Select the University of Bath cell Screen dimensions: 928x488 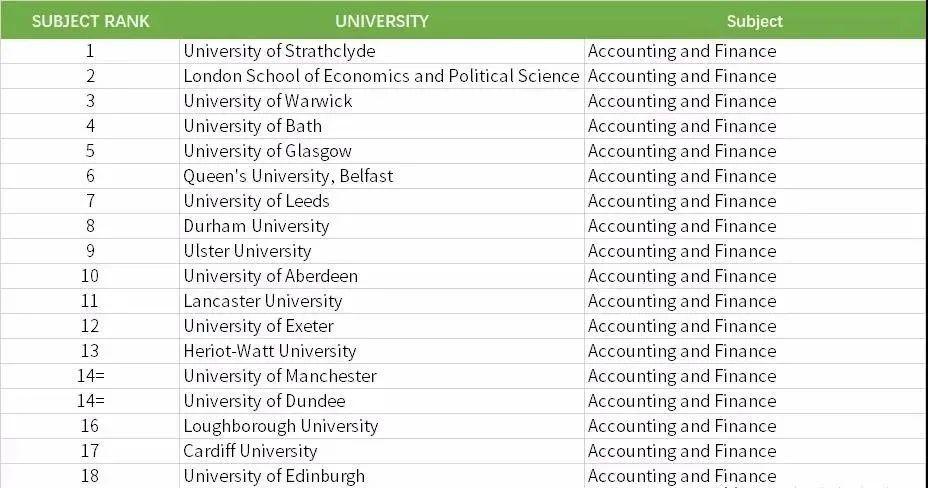click(x=252, y=126)
